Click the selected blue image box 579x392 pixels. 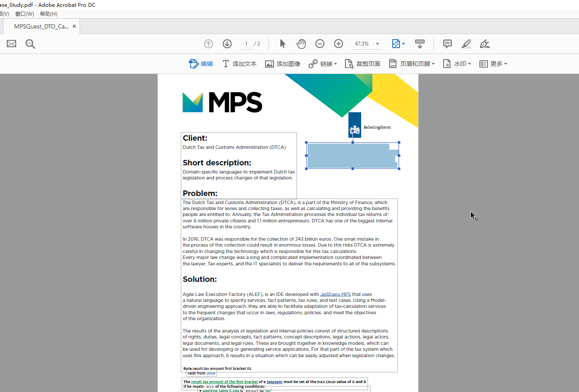pos(352,156)
